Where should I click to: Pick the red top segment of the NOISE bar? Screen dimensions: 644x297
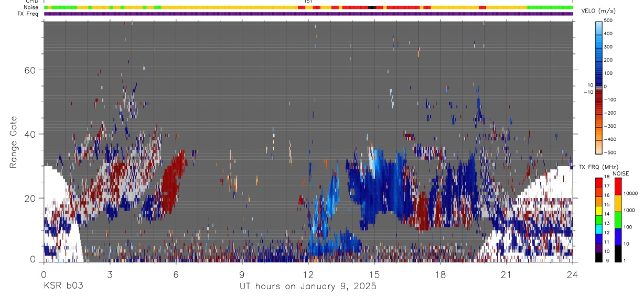pyautogui.click(x=618, y=186)
